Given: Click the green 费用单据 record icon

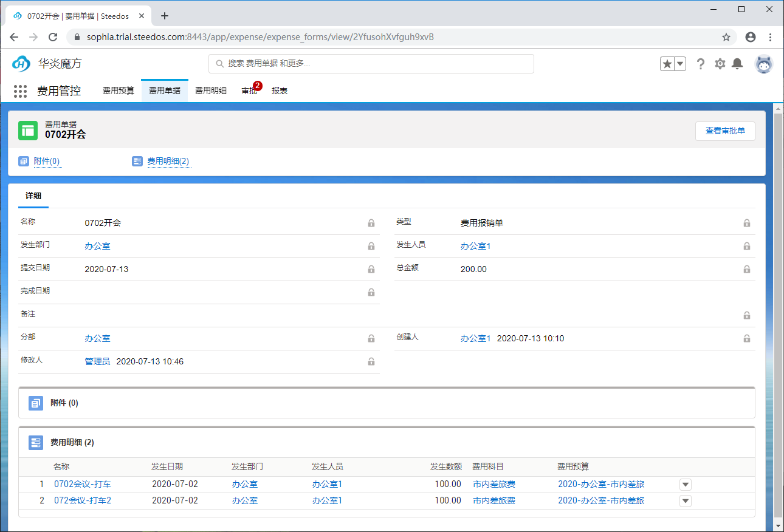Looking at the screenshot, I should (x=27, y=131).
